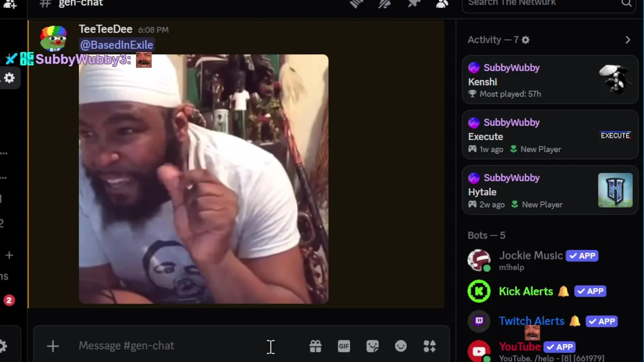
Task: Open Activity settings gear icon
Action: tap(525, 40)
